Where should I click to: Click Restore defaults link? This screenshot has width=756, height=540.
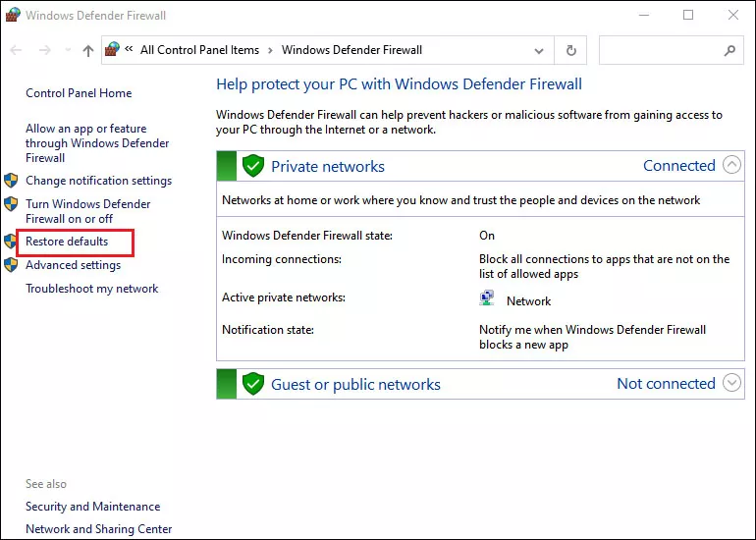[x=67, y=242]
